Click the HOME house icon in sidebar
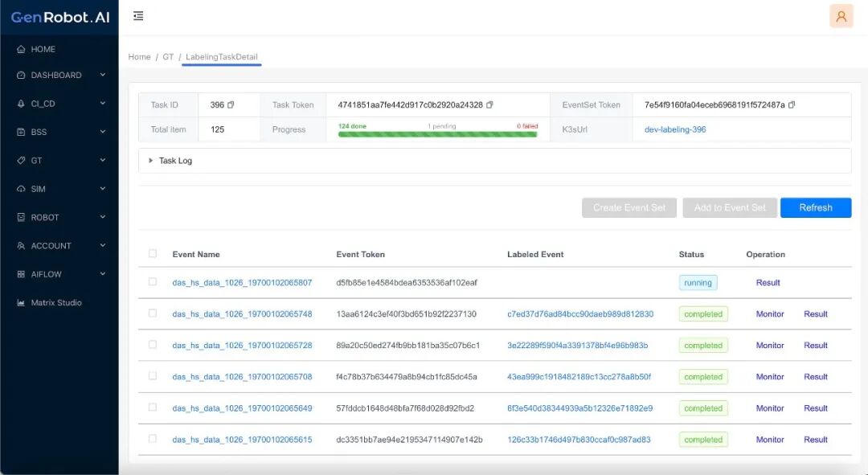 coord(22,50)
